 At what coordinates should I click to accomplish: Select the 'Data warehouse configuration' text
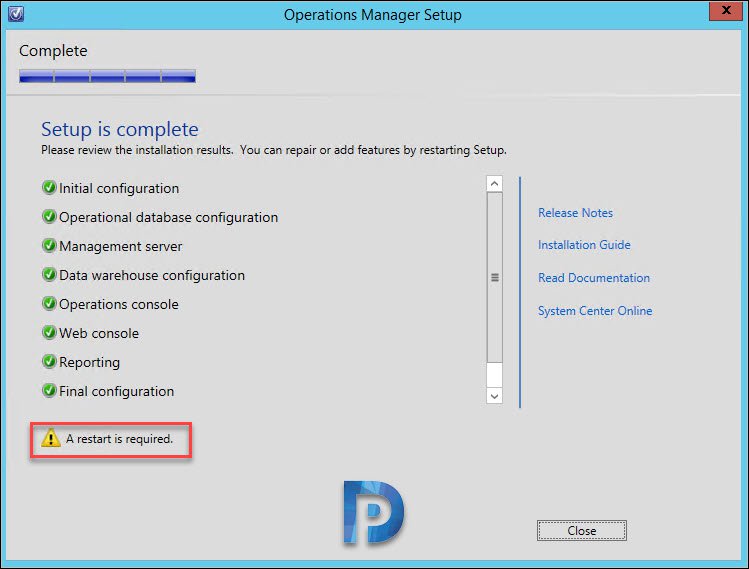click(152, 276)
